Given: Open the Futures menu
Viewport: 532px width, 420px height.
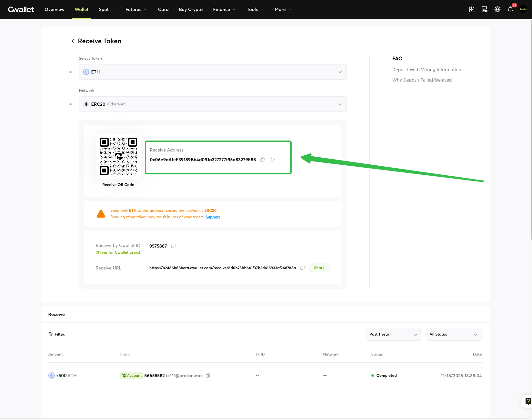Looking at the screenshot, I should [x=136, y=10].
